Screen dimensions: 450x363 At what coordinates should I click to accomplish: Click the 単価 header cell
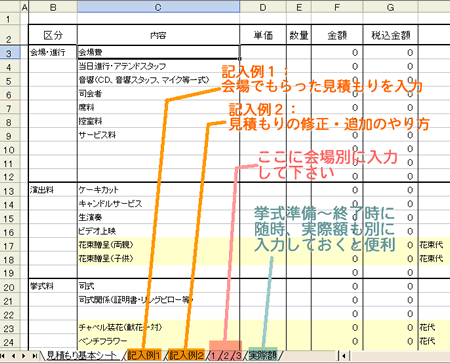point(263,35)
